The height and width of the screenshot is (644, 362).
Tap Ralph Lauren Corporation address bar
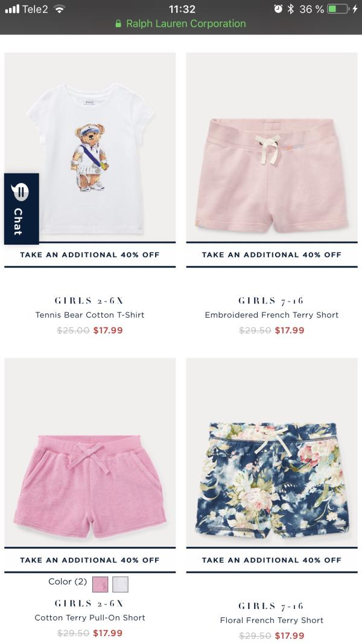181,24
